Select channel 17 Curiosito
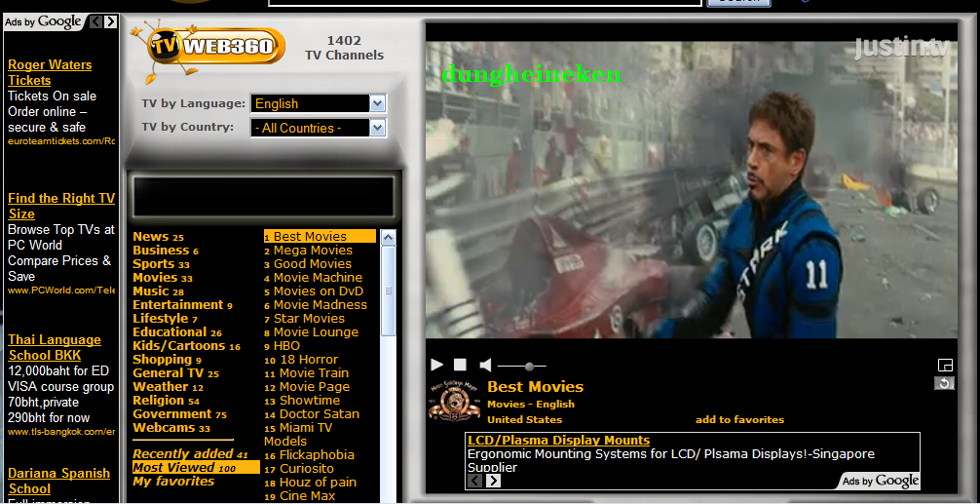This screenshot has width=980, height=504. (x=299, y=469)
